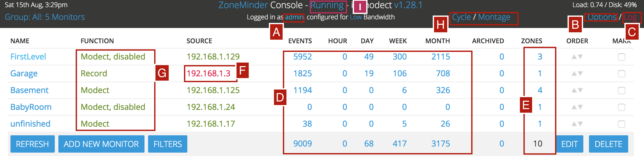The image size is (644, 162).
Task: Open source 192.168.1.24
Action: click(x=211, y=107)
